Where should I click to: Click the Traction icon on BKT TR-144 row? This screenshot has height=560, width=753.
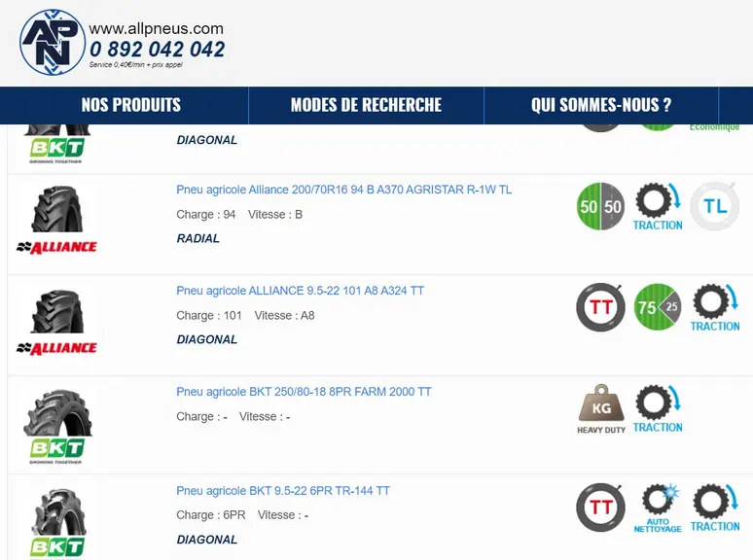715,507
